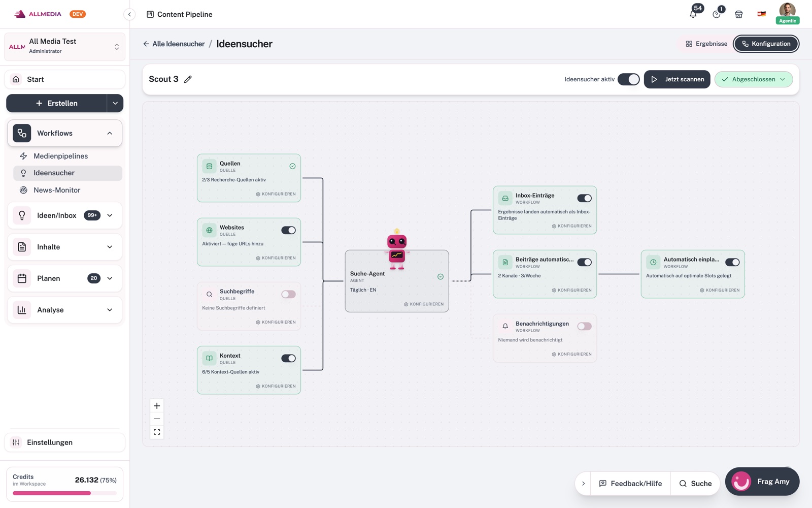Screen dimensions: 812x508
Task: Click the Benachrichtigungen bell icon
Action: (x=505, y=326)
